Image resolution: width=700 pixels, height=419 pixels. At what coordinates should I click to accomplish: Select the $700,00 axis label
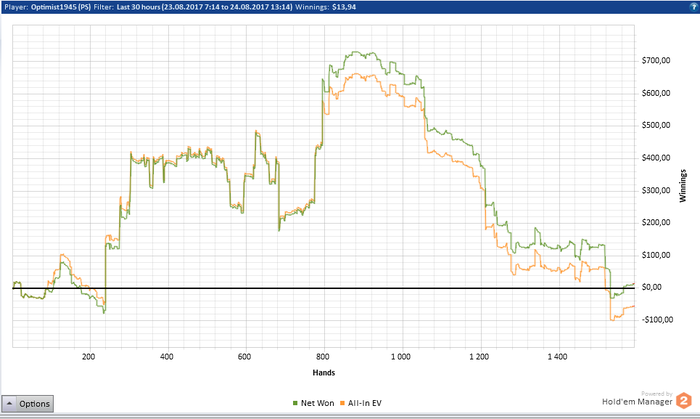pos(656,61)
